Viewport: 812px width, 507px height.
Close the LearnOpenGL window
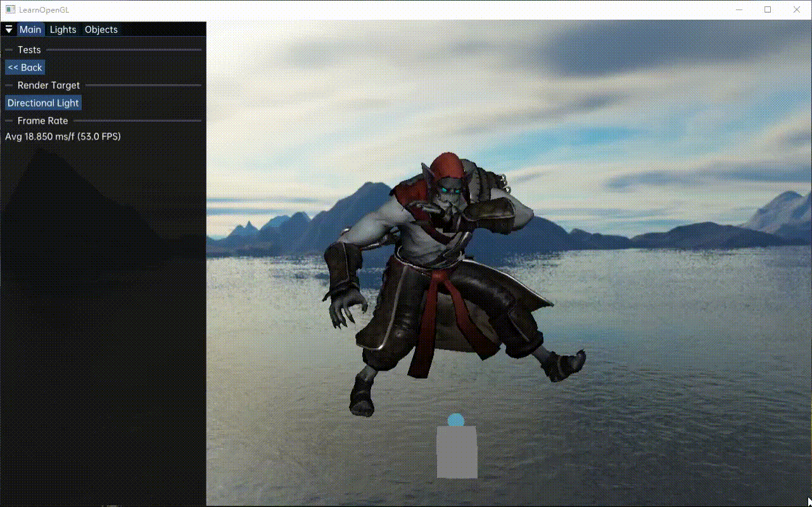click(797, 10)
